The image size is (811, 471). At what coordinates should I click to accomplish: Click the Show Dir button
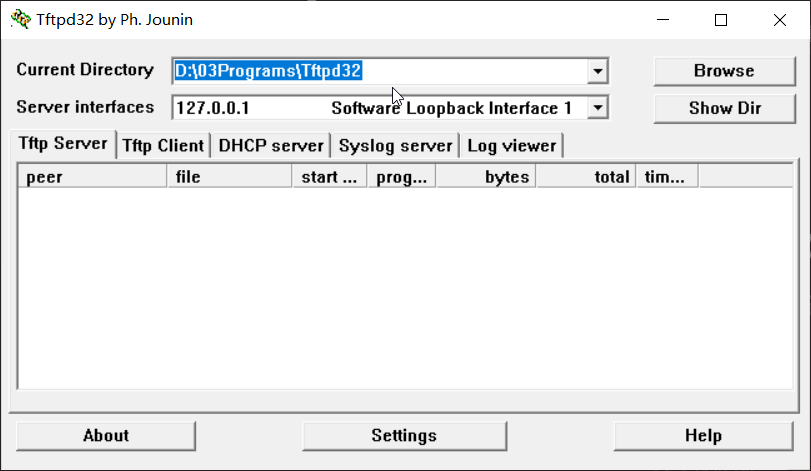(724, 108)
